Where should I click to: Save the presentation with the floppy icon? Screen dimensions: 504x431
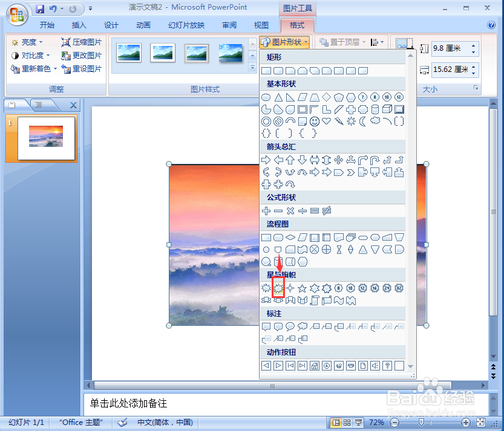pos(40,8)
